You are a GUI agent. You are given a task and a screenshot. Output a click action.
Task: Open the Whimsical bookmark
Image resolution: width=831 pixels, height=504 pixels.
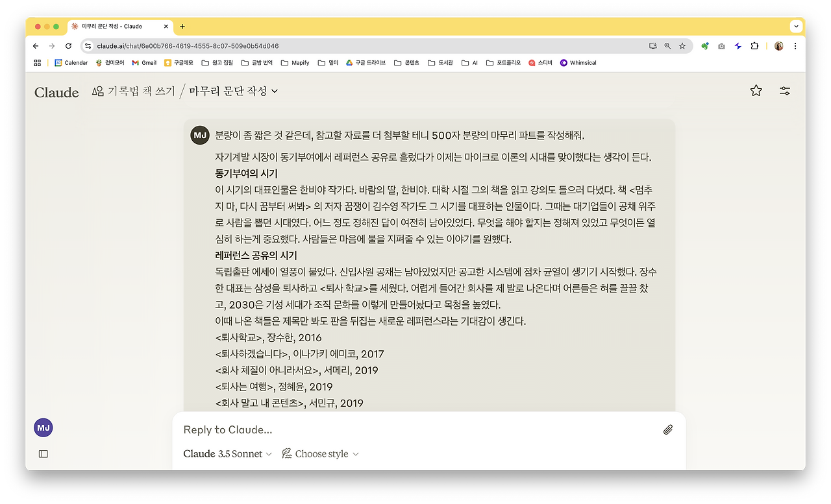coord(577,62)
